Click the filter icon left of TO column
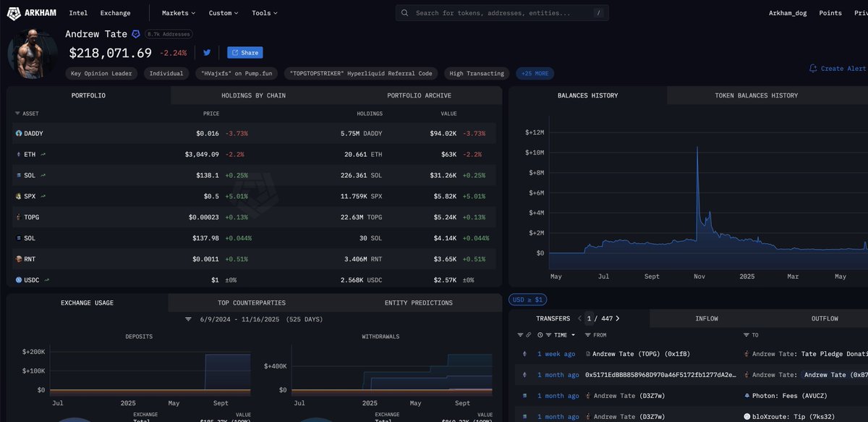868x422 pixels. 746,335
